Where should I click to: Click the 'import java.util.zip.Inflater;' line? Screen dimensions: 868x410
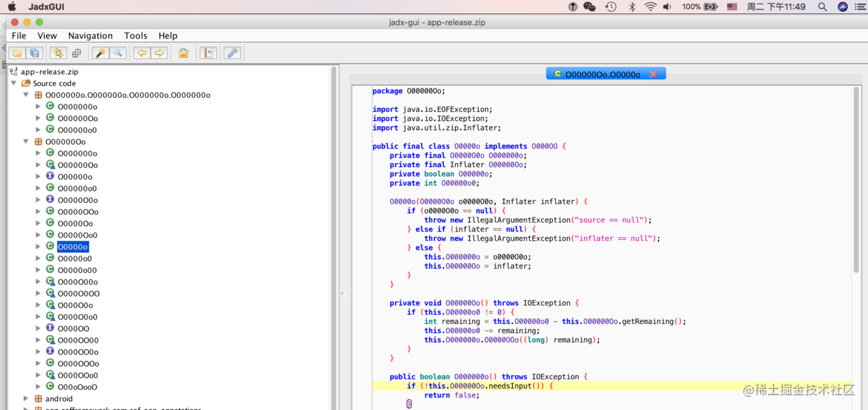click(x=437, y=128)
